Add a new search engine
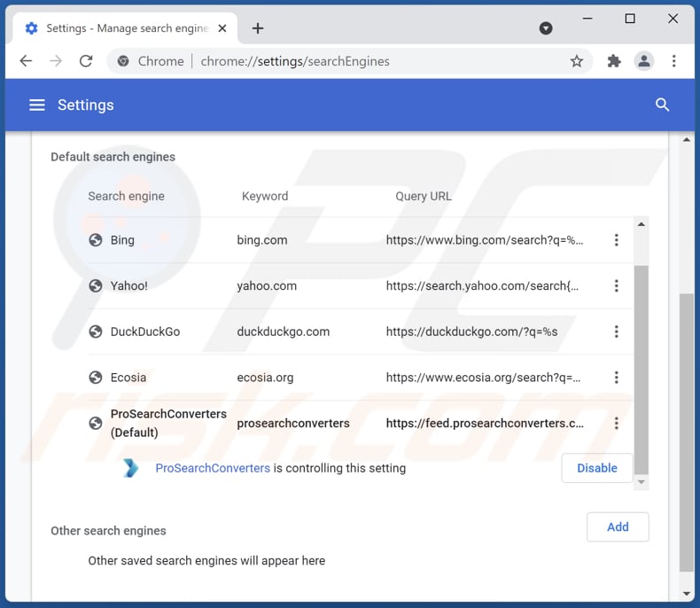The height and width of the screenshot is (608, 700). click(618, 526)
